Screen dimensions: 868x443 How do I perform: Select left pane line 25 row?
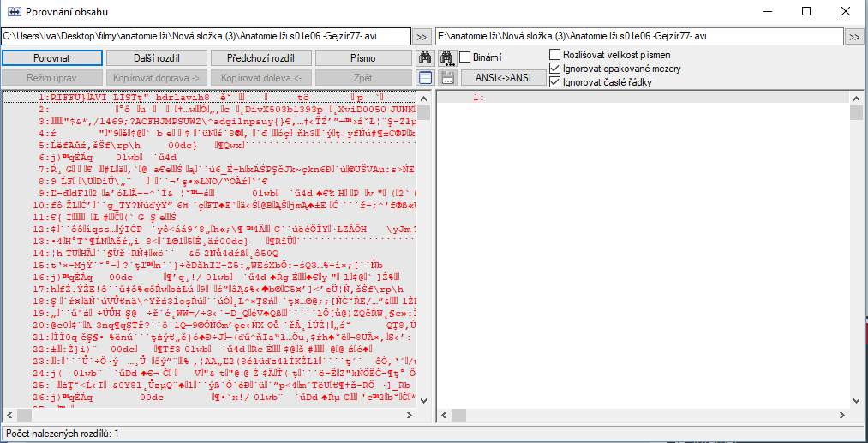209,384
